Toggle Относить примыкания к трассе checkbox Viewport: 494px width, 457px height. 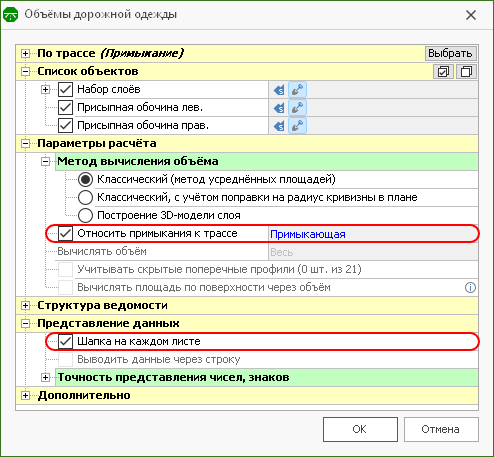[x=65, y=233]
